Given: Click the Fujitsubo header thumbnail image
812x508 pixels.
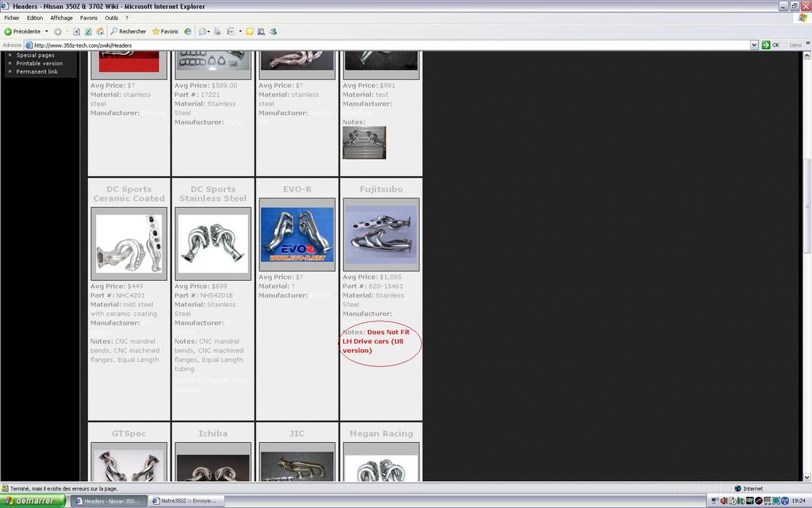Looking at the screenshot, I should click(x=381, y=234).
